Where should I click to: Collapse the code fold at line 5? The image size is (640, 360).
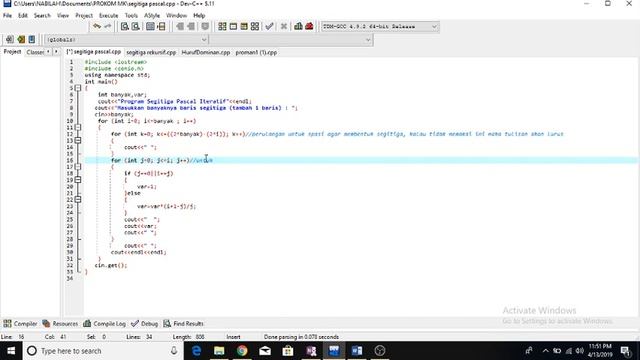pyautogui.click(x=78, y=88)
